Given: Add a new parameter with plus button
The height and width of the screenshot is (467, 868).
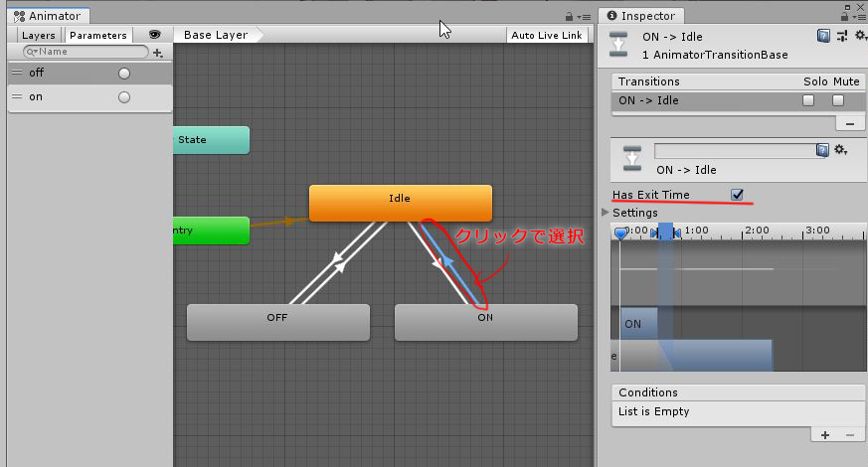Looking at the screenshot, I should [158, 53].
